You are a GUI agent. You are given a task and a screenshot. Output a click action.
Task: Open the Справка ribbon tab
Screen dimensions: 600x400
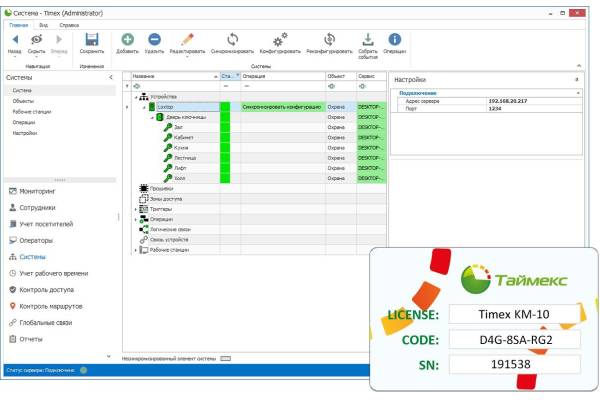coord(69,22)
